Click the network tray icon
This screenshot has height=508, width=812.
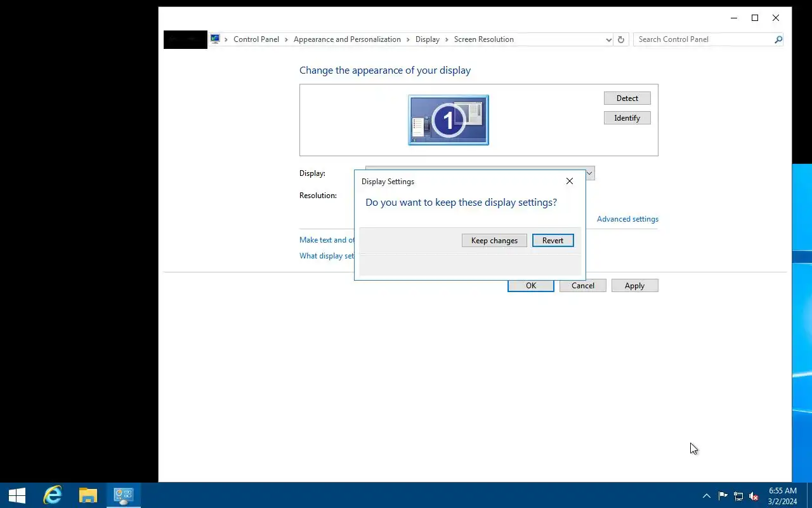tap(738, 496)
